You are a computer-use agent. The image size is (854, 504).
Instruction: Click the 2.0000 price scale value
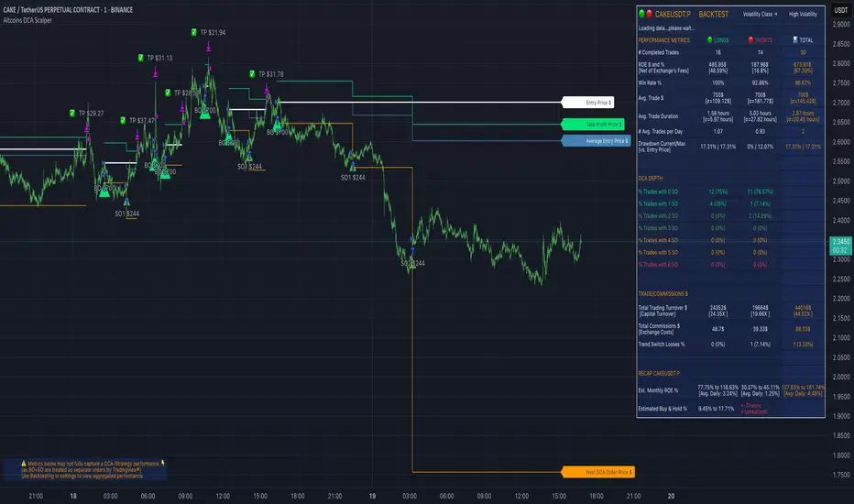841,377
